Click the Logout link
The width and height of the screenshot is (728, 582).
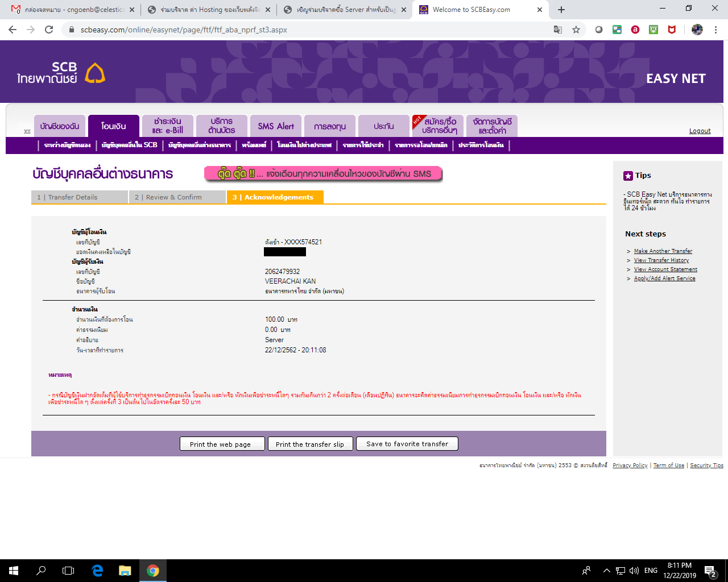(700, 131)
